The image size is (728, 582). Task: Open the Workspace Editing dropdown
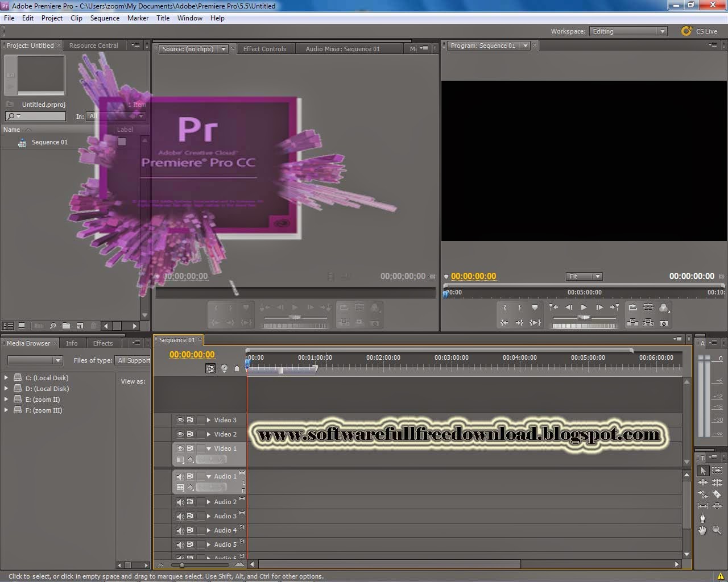pos(628,31)
